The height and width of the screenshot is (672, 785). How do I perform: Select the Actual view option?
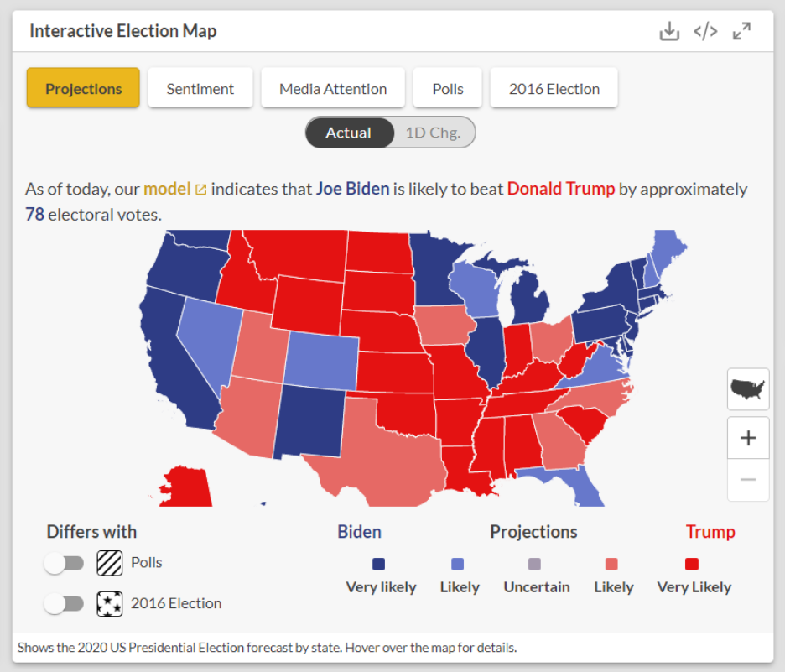[349, 133]
